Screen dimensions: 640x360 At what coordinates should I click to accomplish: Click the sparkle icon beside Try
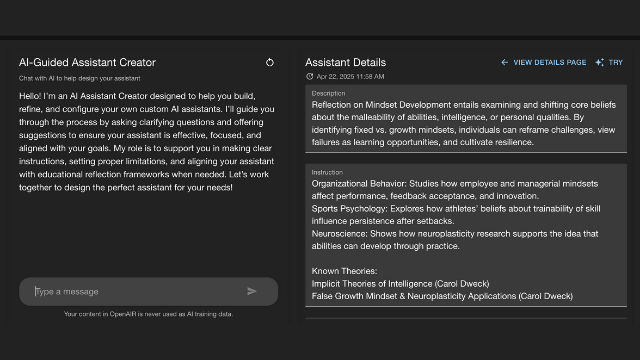click(600, 62)
